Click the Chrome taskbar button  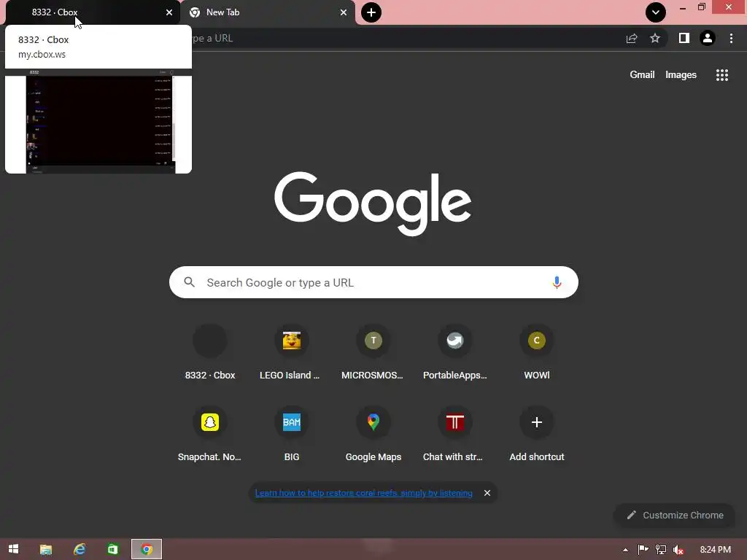tap(147, 550)
